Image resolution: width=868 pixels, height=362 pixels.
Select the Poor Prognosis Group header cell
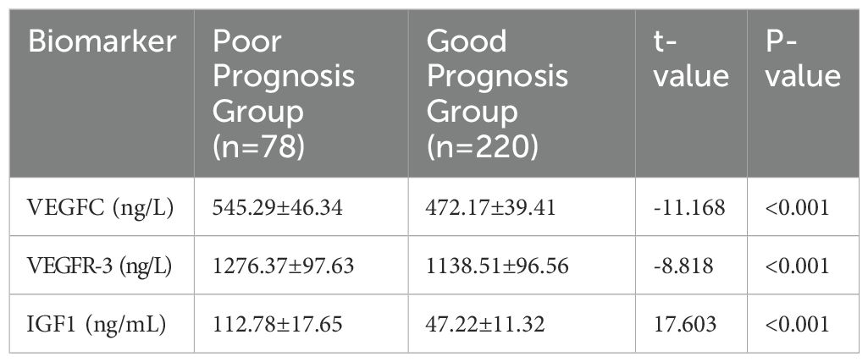(x=283, y=95)
